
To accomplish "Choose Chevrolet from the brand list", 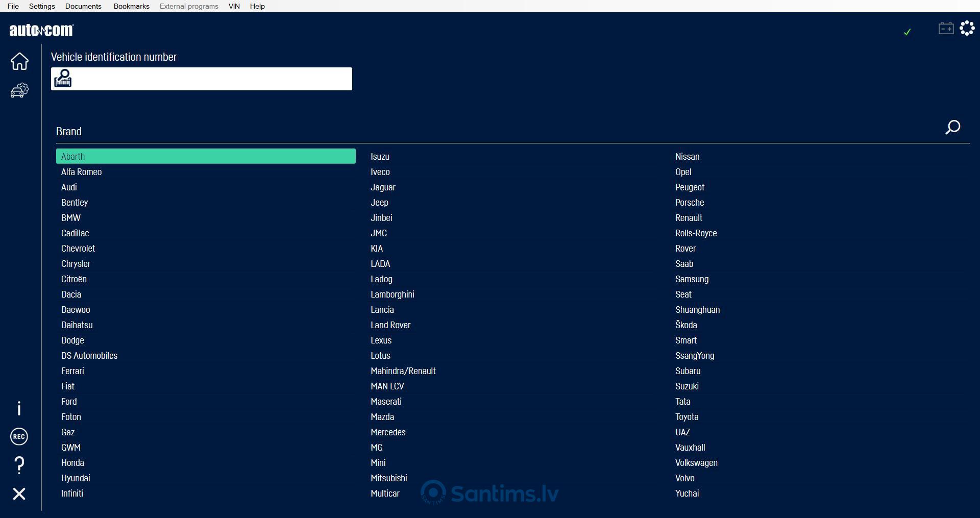I will click(78, 249).
